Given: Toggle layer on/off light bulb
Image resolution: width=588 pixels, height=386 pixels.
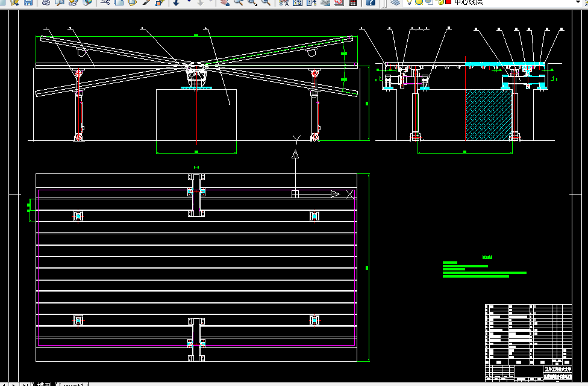Looking at the screenshot, I should point(410,2).
